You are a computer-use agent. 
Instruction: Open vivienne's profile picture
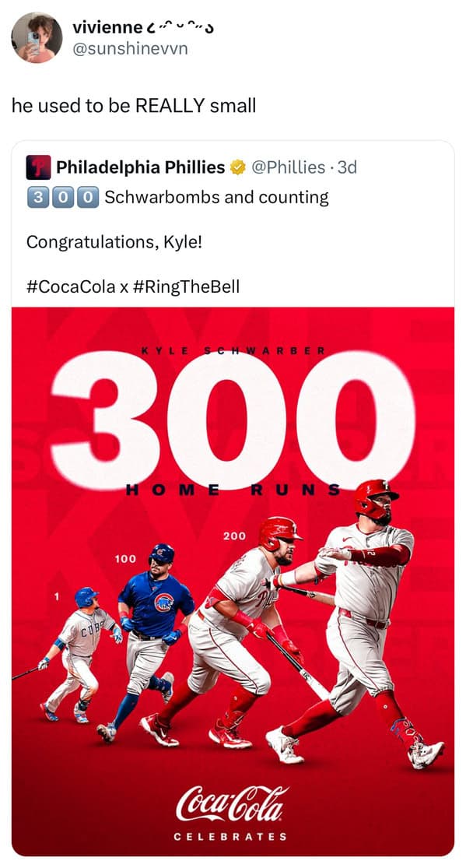[x=37, y=37]
